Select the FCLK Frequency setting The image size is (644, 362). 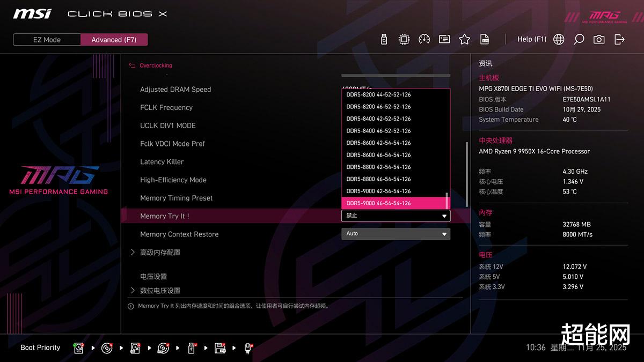click(166, 108)
